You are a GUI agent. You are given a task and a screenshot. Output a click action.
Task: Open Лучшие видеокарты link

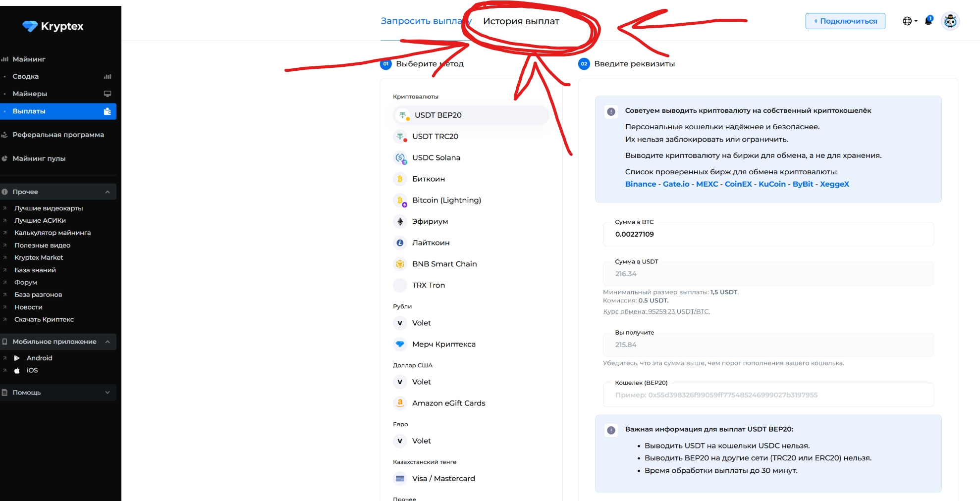point(49,208)
